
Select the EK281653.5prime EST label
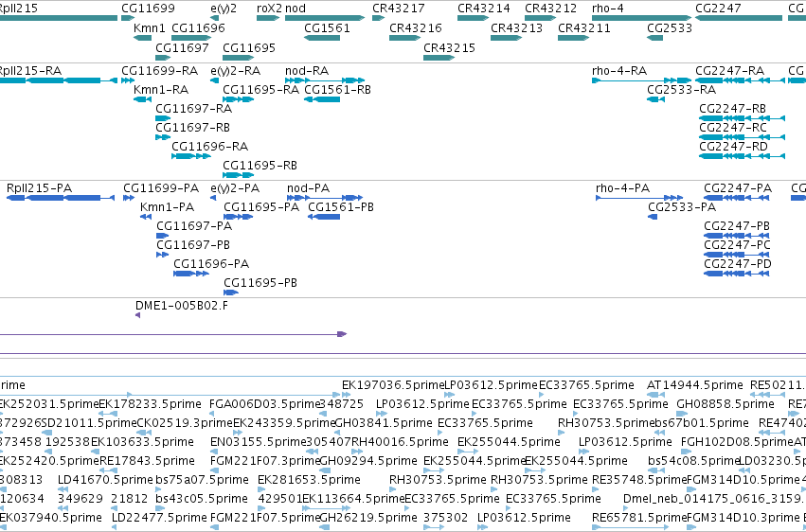pos(309,480)
